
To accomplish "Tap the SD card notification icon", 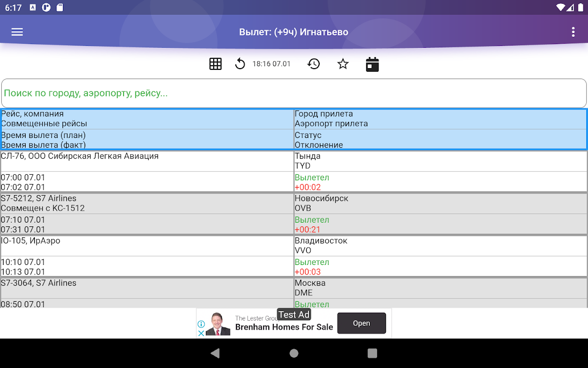I will 59,7.
